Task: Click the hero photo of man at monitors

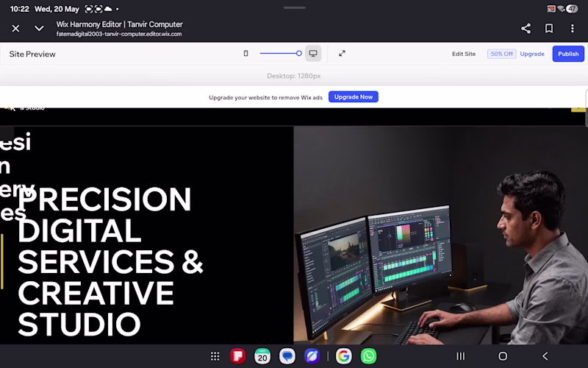Action: 440,235
